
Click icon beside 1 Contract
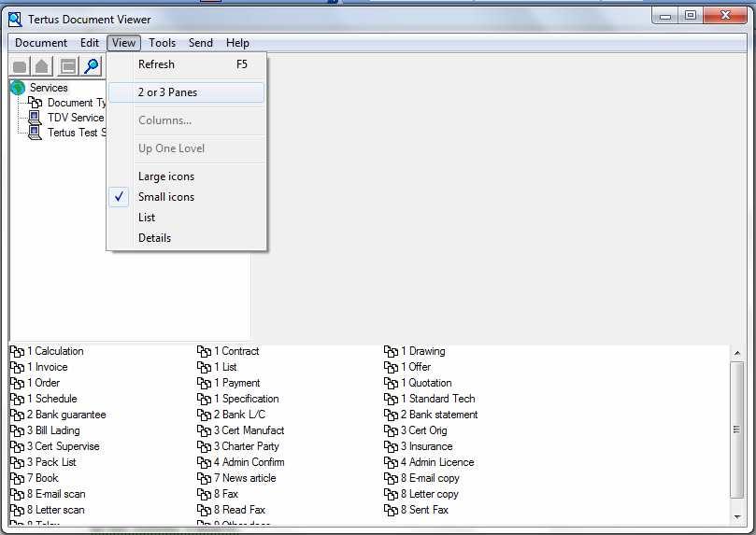(204, 351)
